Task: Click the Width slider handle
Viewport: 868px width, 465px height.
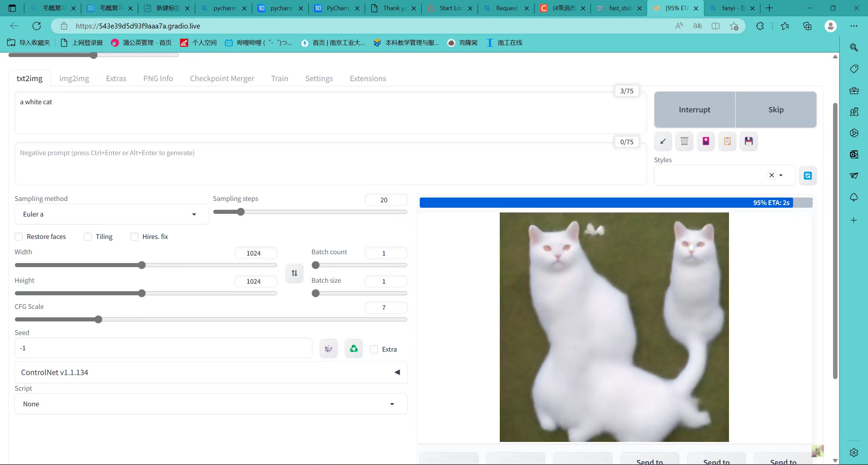Action: tap(142, 265)
